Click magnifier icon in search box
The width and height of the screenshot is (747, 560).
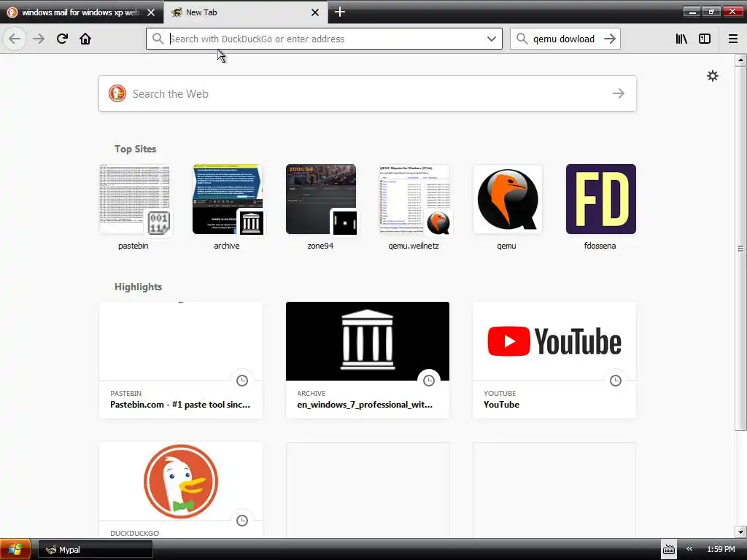(x=522, y=39)
